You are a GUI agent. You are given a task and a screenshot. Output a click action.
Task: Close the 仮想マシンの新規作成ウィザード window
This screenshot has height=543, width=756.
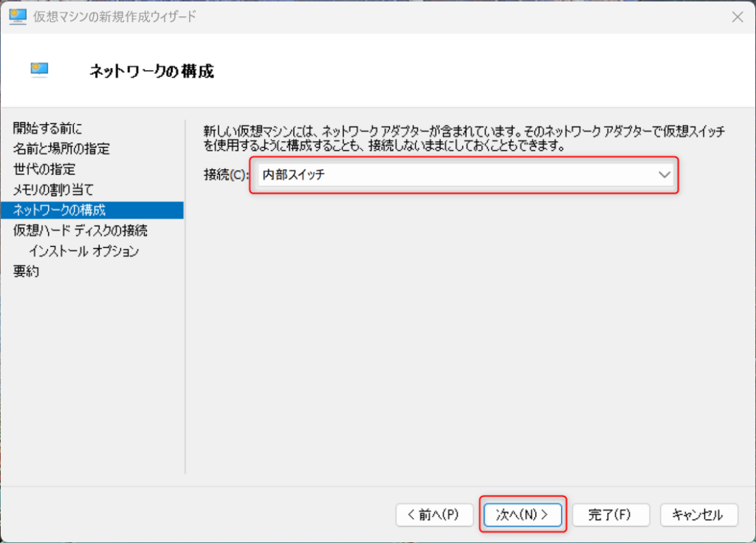click(x=736, y=16)
